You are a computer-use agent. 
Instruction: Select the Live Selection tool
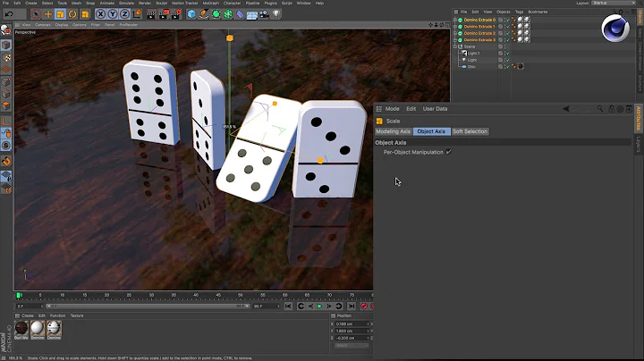tap(36, 14)
